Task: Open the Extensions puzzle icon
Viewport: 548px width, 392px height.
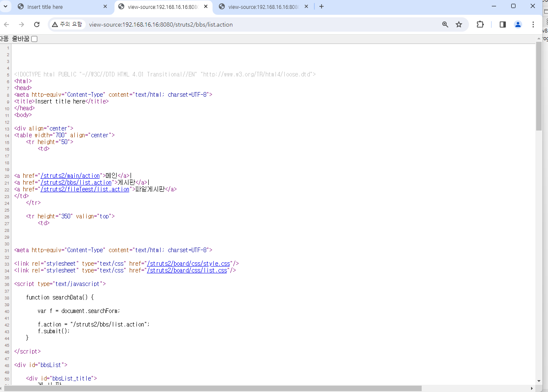Action: pyautogui.click(x=480, y=24)
